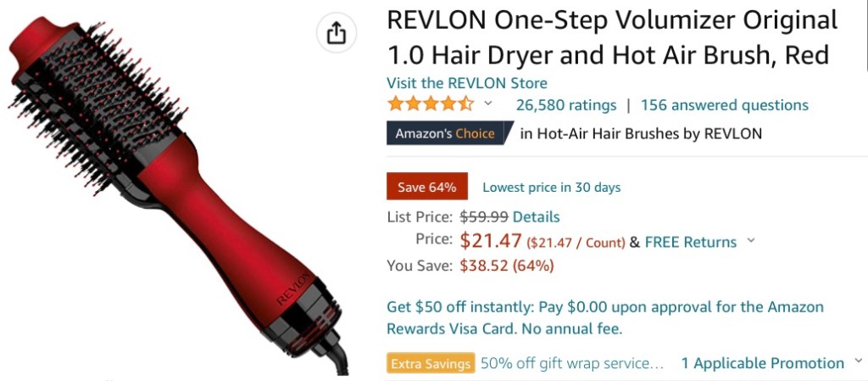Expand the star rating breakdown chevron
Image resolution: width=868 pixels, height=381 pixels.
pyautogui.click(x=487, y=103)
